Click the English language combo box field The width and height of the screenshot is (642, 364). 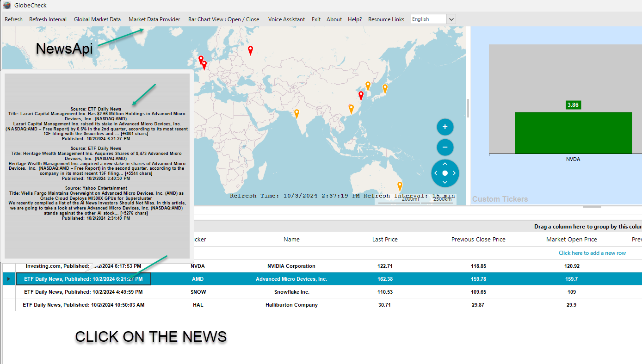point(429,19)
